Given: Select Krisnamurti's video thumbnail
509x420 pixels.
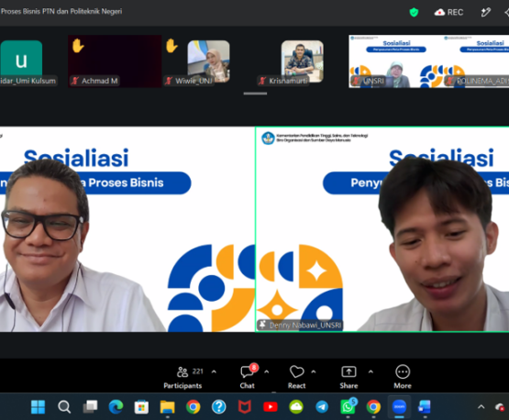Looking at the screenshot, I should pos(303,61).
